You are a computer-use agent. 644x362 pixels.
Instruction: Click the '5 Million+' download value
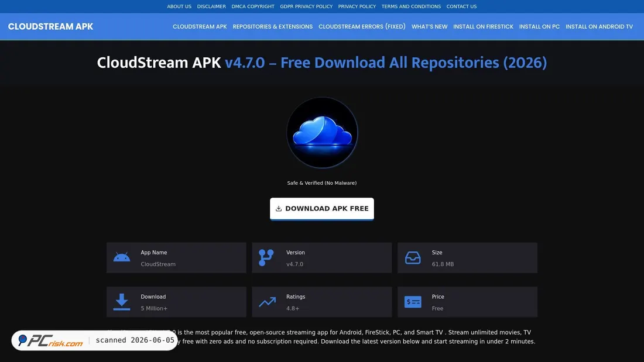[154, 309]
